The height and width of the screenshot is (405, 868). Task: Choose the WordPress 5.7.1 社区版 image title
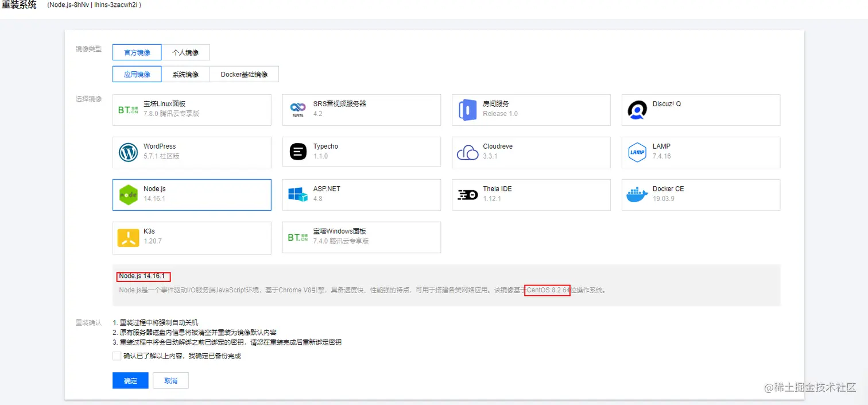point(160,146)
